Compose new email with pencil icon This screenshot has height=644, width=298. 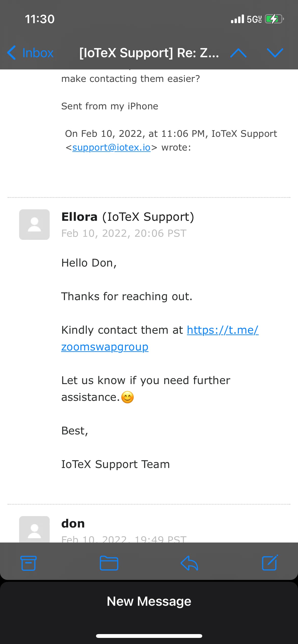pos(270,563)
